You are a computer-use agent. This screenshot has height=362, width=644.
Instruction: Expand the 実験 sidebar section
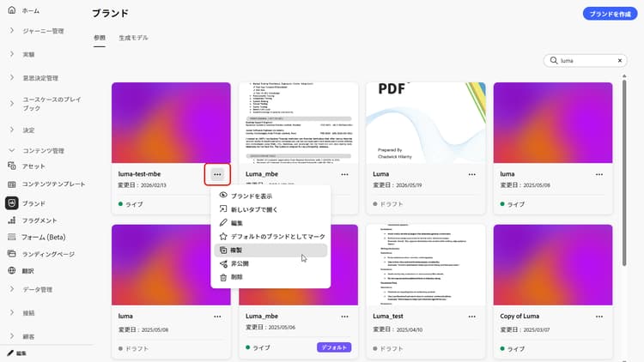coord(12,54)
